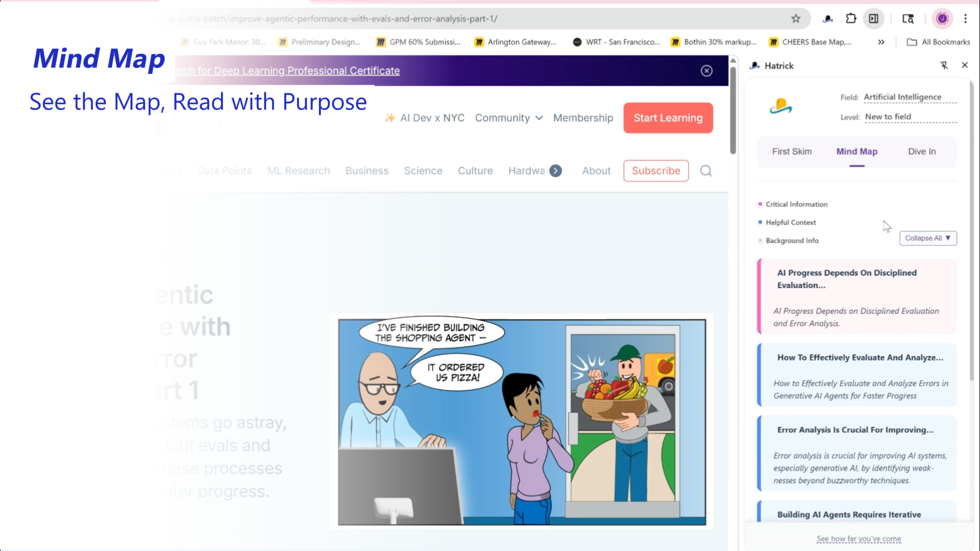980x551 pixels.
Task: Unpin the Hatrick side panel
Action: pos(944,65)
